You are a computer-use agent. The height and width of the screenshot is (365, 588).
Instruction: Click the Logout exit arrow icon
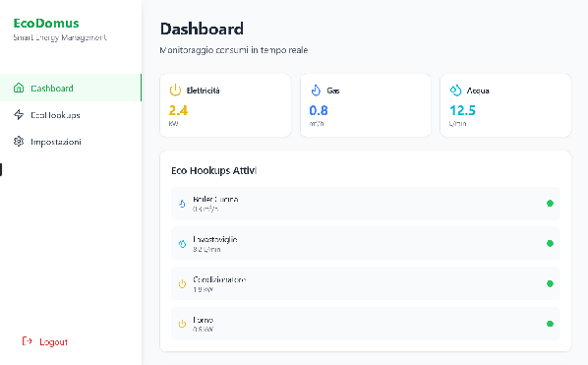pyautogui.click(x=27, y=341)
